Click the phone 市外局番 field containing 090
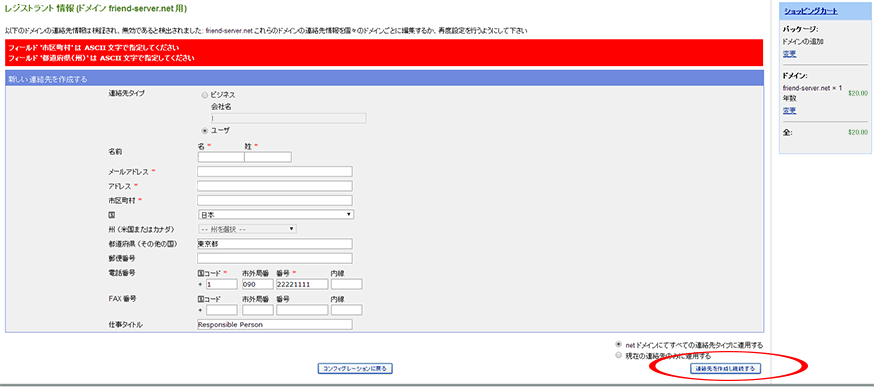The image size is (874, 390). (x=258, y=285)
